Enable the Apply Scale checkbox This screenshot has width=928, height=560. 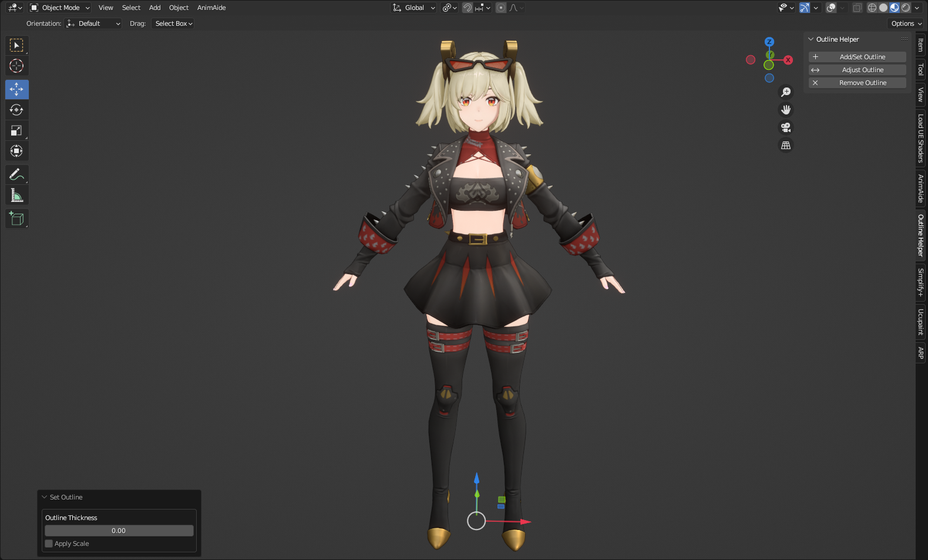pos(49,544)
